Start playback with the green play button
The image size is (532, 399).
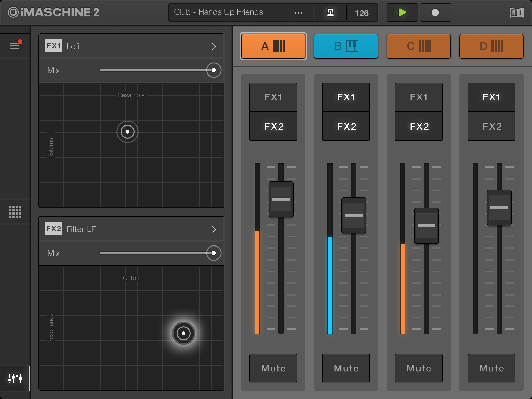tap(402, 12)
